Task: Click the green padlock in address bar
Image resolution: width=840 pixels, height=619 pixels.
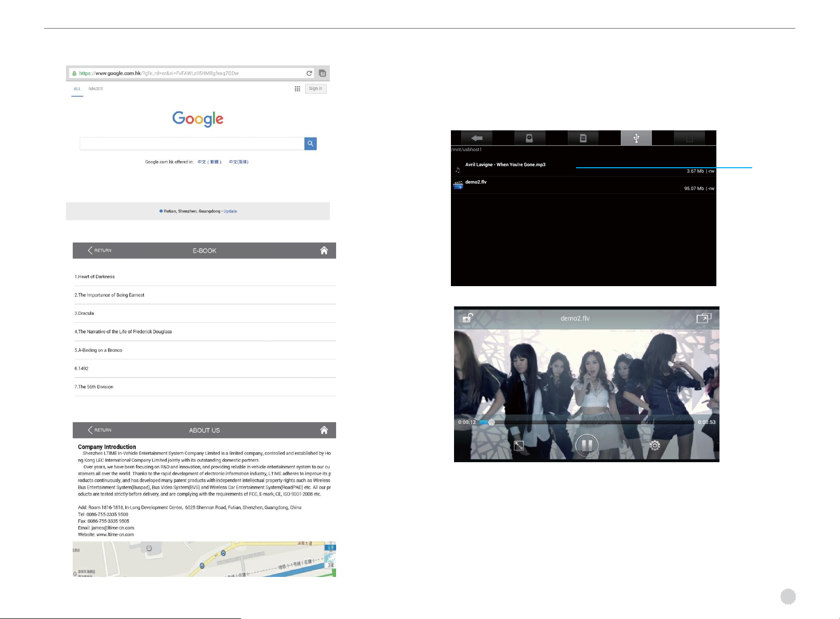Action: tap(74, 73)
